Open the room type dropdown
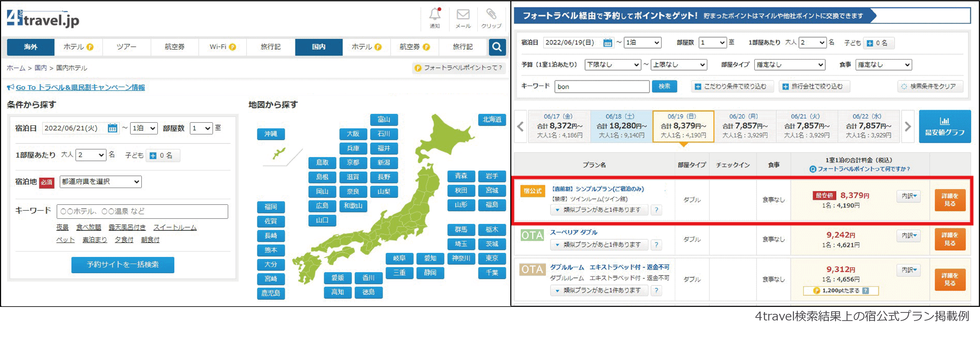Viewport: 980px width, 338px height. pyautogui.click(x=789, y=65)
